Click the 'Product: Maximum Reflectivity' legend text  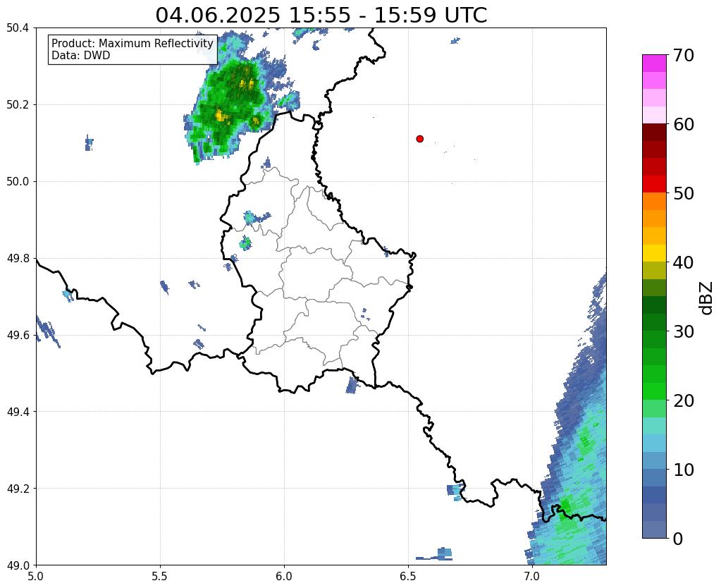pos(133,43)
